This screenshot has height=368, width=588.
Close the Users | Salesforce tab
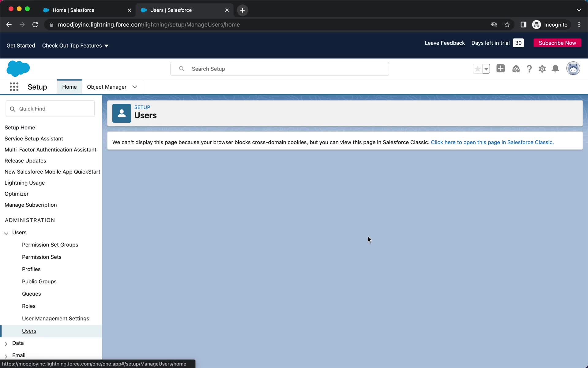tap(227, 10)
